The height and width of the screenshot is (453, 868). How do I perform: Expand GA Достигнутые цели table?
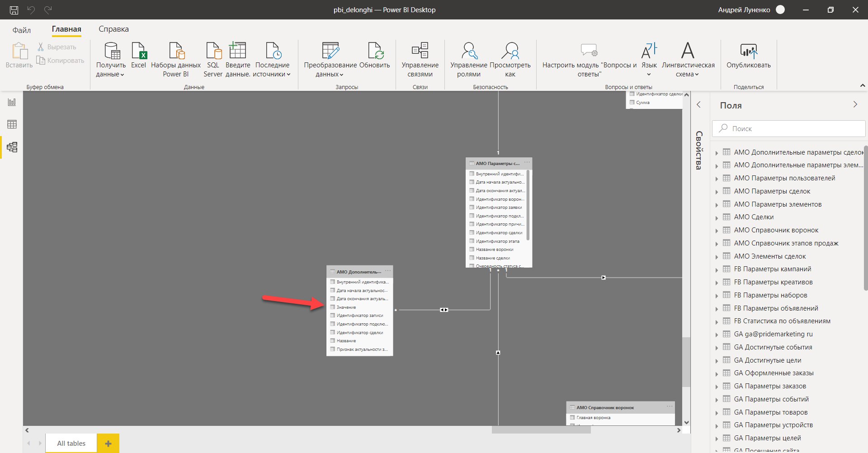coord(717,361)
